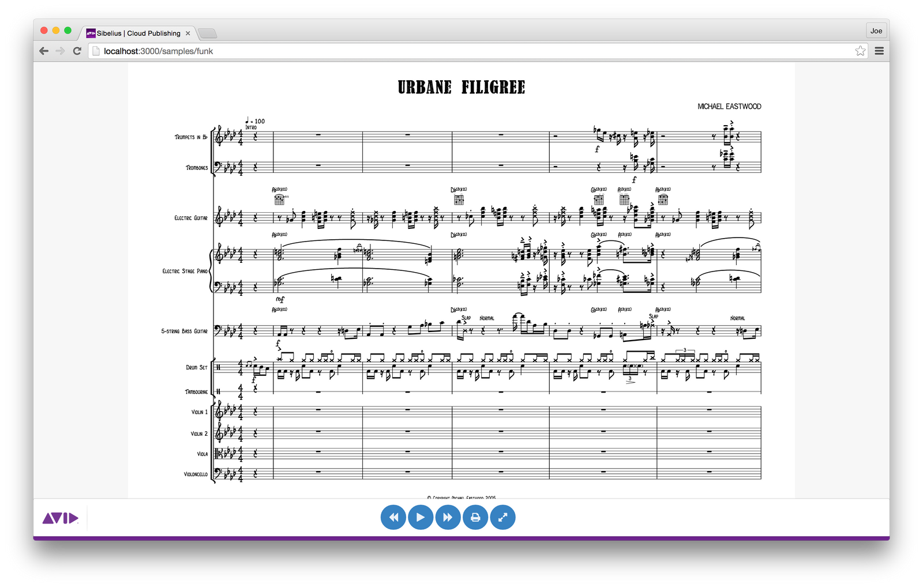Close the Sibelius Cloud Publishing tab

tap(188, 33)
